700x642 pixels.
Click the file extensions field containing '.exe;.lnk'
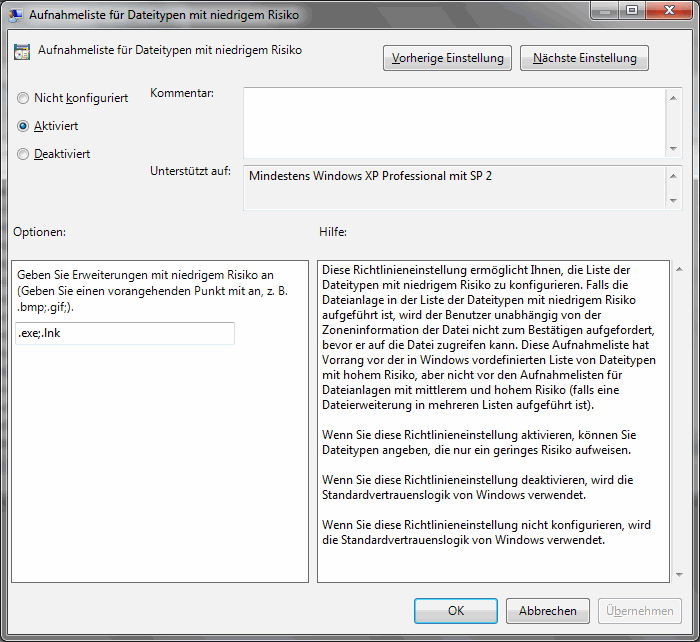point(125,333)
